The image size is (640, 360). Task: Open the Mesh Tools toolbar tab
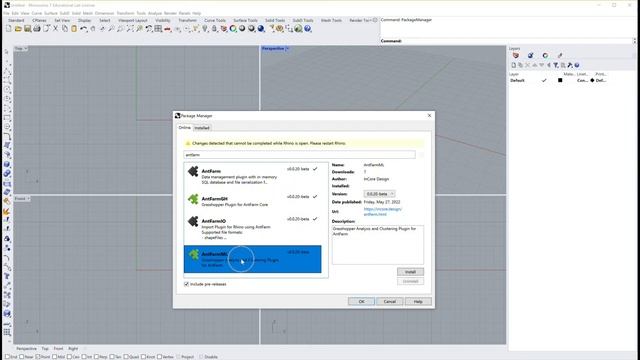click(331, 20)
